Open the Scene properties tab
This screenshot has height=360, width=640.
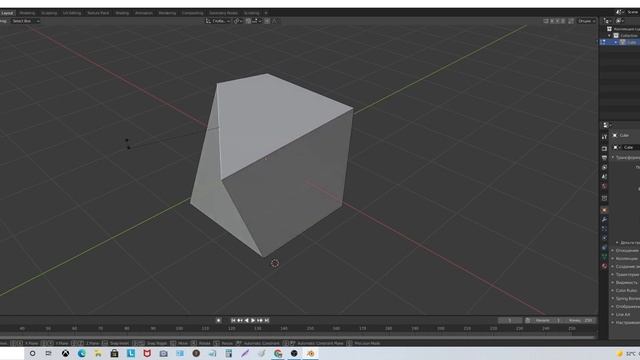tap(604, 177)
